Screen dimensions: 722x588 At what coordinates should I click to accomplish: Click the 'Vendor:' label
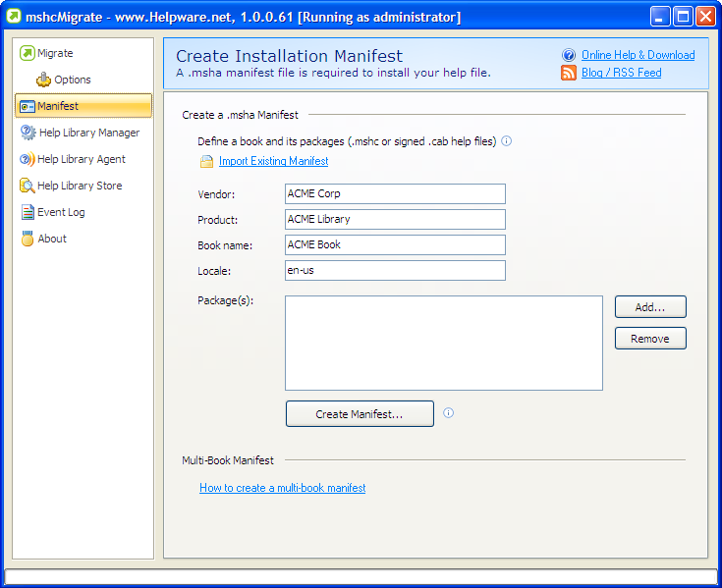(216, 194)
